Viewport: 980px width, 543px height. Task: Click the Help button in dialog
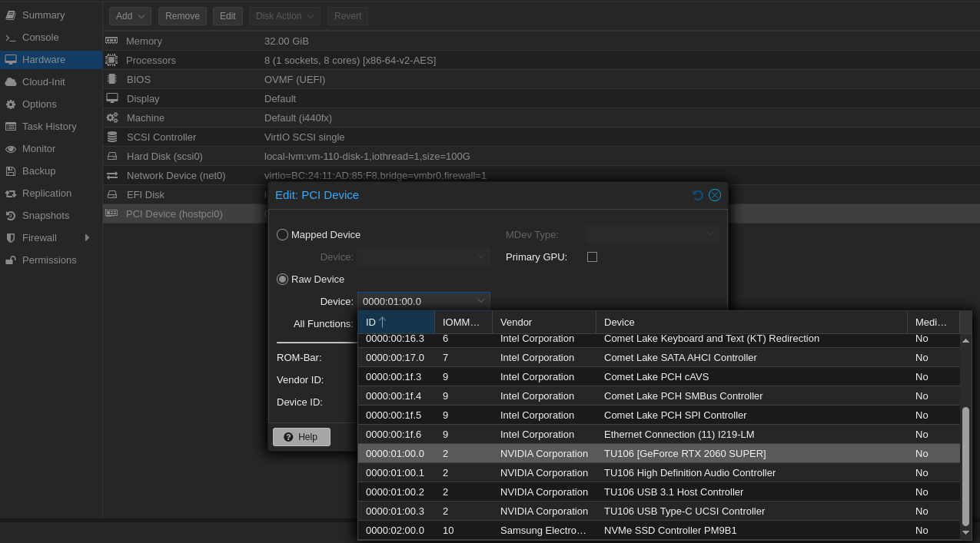(x=301, y=437)
